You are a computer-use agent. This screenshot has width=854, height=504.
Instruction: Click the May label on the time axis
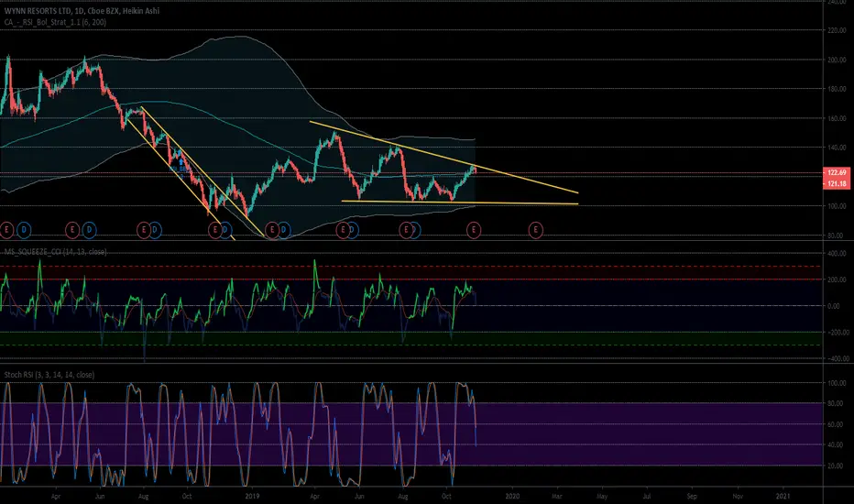[602, 497]
